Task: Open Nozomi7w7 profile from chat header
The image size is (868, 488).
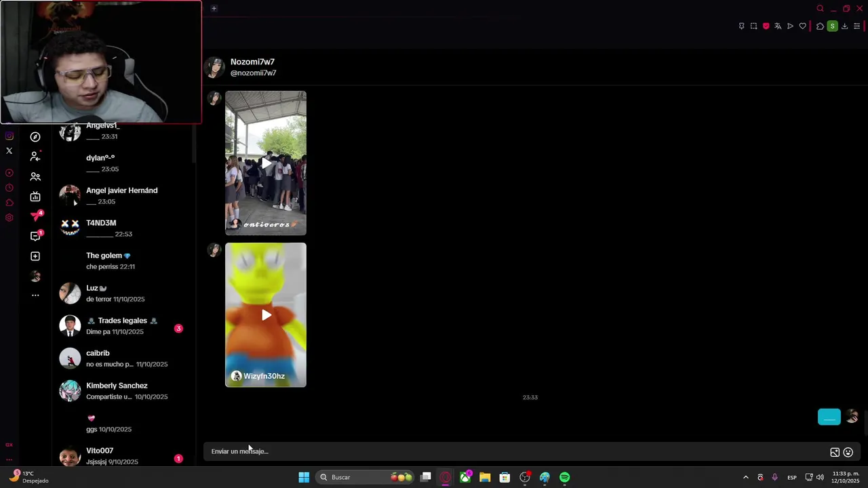Action: pyautogui.click(x=252, y=62)
